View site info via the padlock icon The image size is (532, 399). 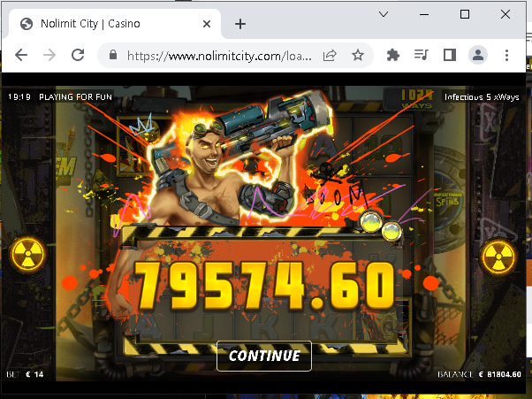[x=113, y=55]
